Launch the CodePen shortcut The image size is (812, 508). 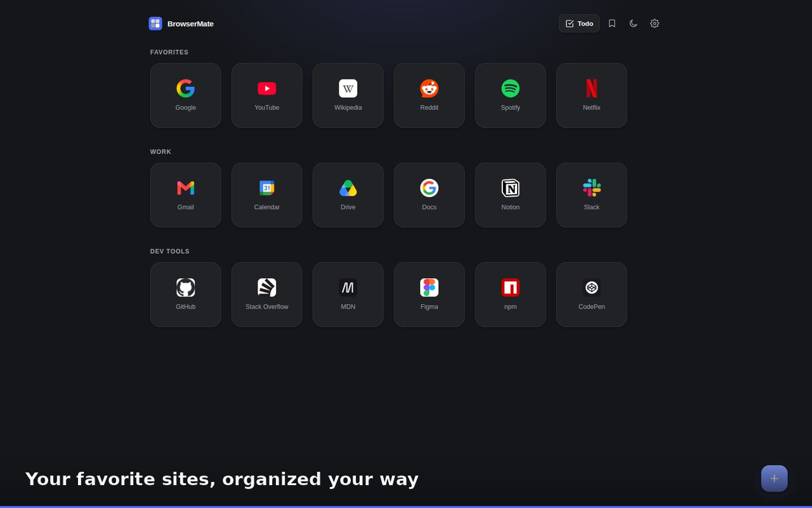point(591,295)
